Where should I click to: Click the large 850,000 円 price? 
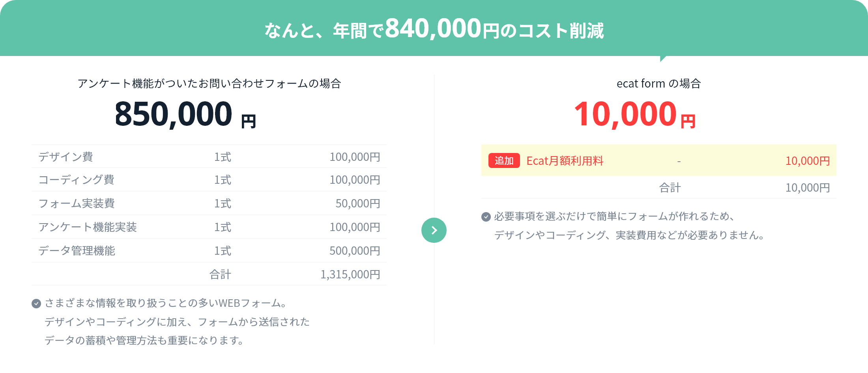(x=185, y=114)
